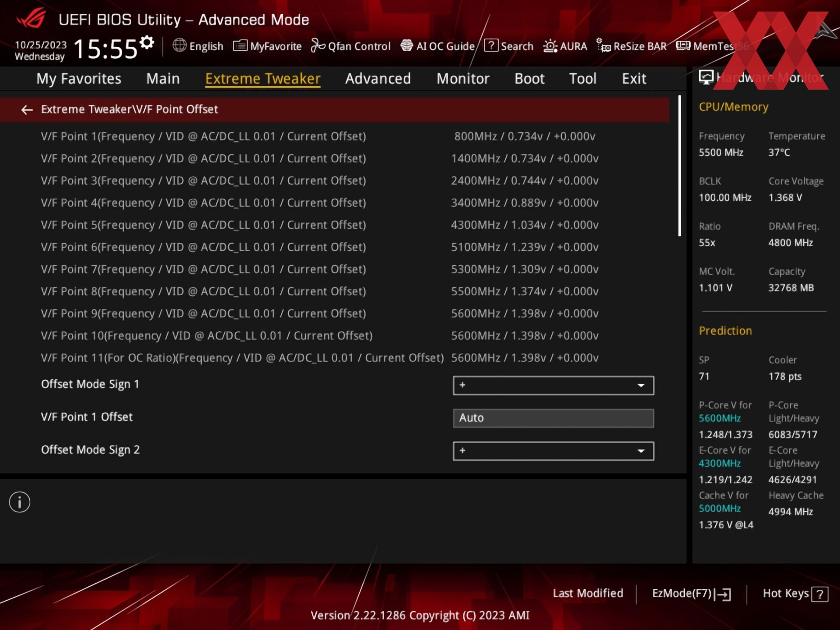
Task: Open the My Favorites tab
Action: [79, 79]
